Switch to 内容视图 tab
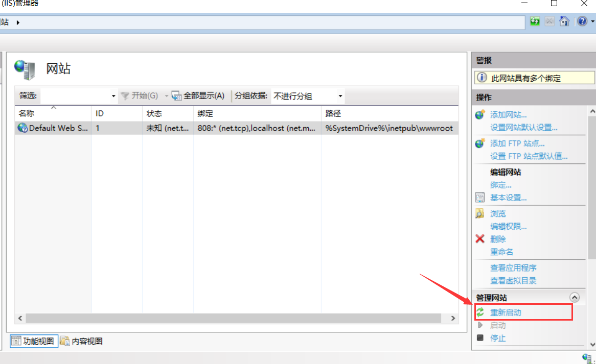The image size is (596, 364). (x=81, y=341)
